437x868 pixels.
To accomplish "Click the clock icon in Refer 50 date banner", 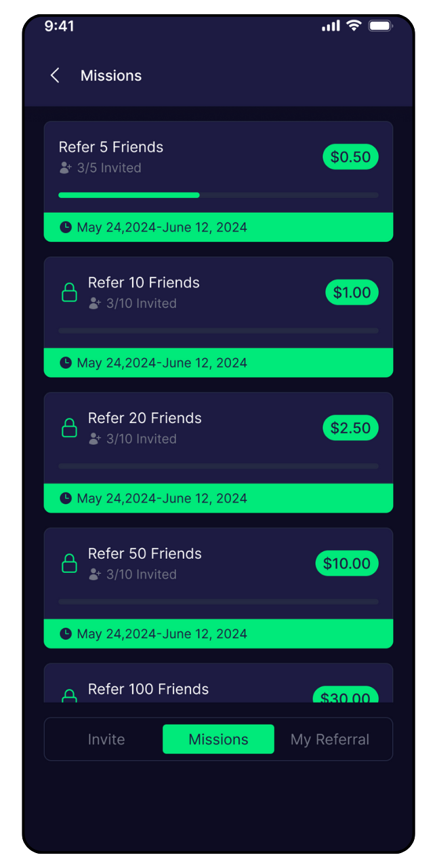I will (x=66, y=634).
